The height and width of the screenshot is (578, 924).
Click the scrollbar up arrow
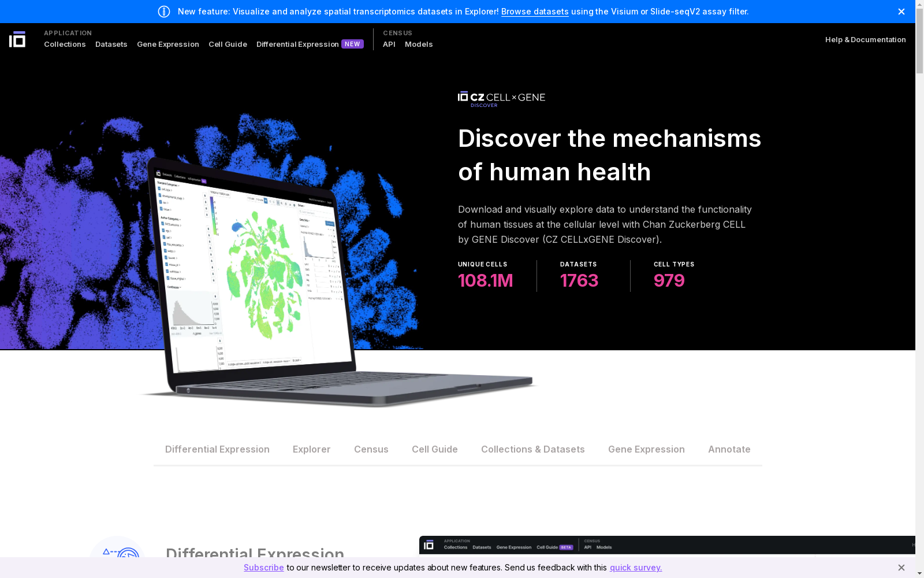click(x=919, y=5)
